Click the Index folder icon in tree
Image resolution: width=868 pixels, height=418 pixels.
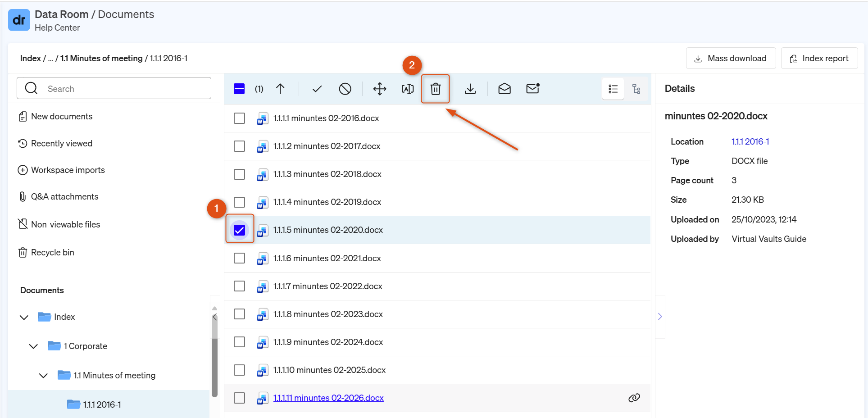tap(44, 317)
